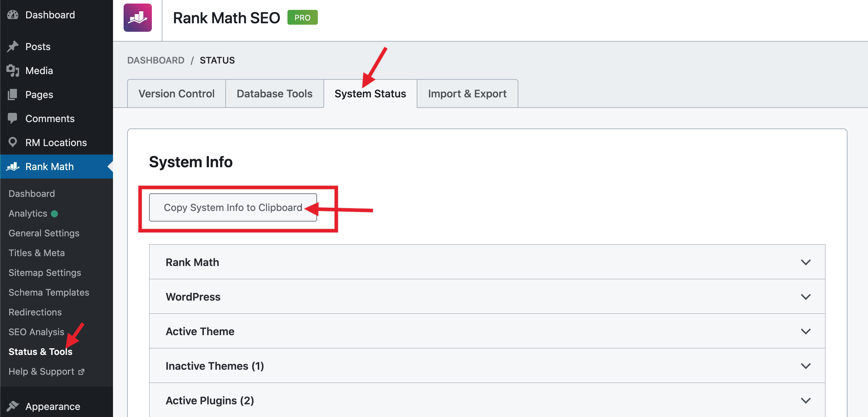Click the Rank Math accordion title
The height and width of the screenshot is (417, 868).
click(x=192, y=262)
